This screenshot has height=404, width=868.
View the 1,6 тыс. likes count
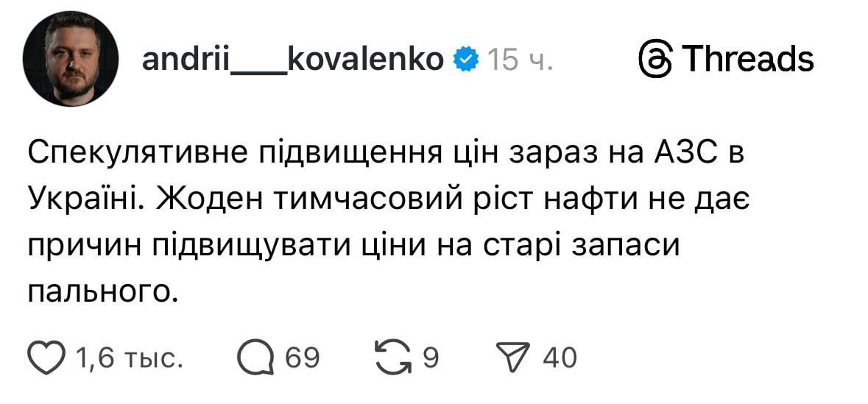[130, 358]
